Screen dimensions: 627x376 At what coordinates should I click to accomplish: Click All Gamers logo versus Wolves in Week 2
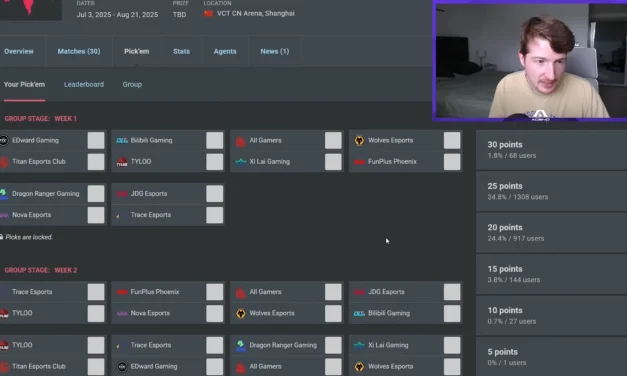240,292
